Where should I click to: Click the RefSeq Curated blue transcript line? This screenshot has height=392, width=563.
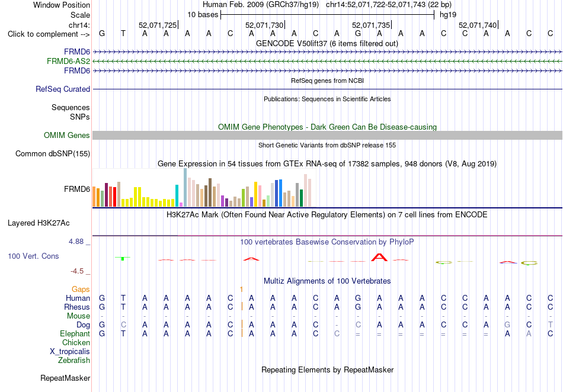(x=327, y=89)
